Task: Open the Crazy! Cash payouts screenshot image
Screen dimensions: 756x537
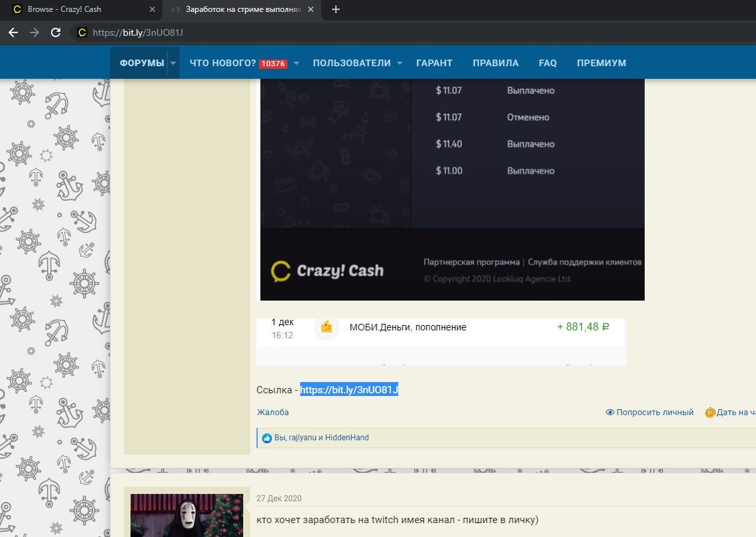Action: [453, 190]
